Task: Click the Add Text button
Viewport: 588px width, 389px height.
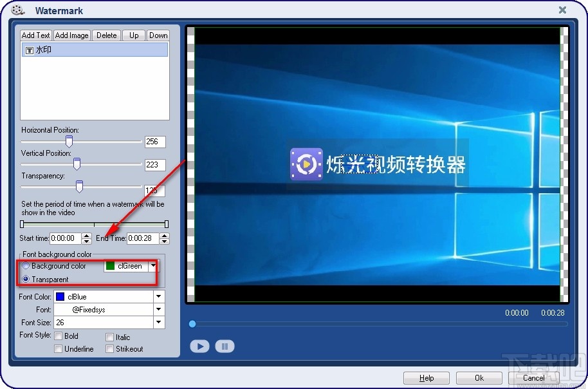Action: (35, 35)
